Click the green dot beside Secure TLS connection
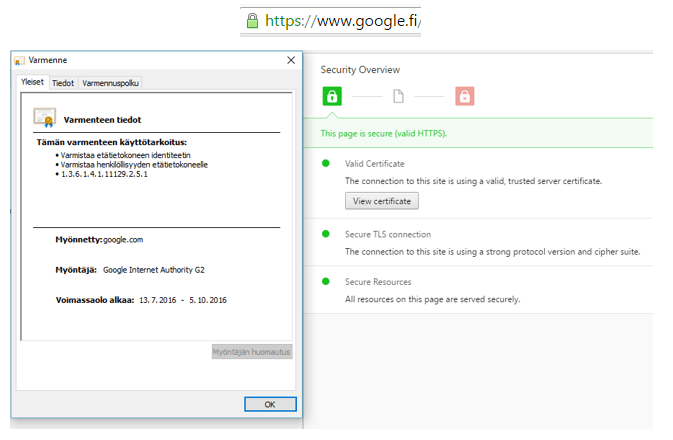The height and width of the screenshot is (440, 673). (326, 234)
